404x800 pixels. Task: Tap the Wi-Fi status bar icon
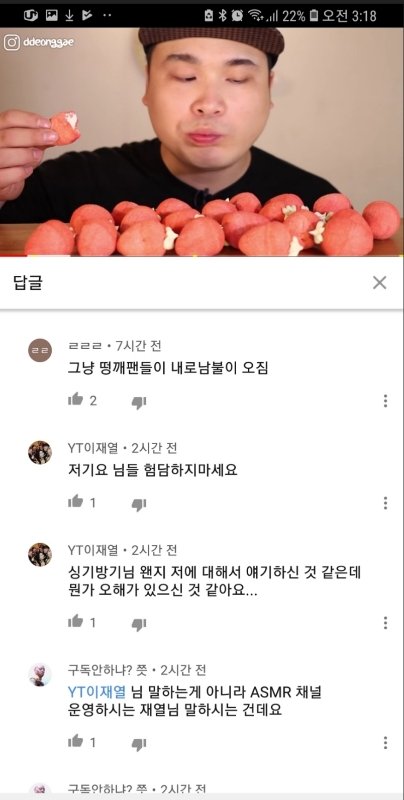coord(256,16)
